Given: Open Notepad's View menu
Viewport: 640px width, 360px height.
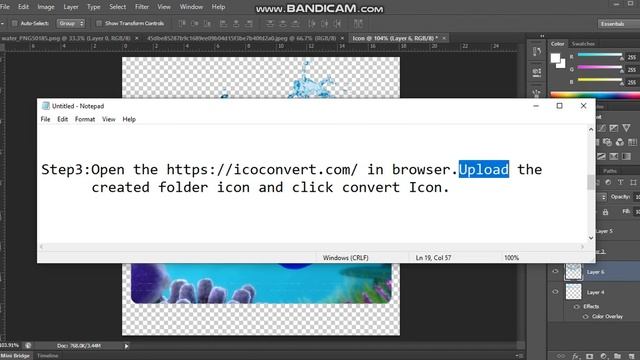Looking at the screenshot, I should [x=109, y=119].
